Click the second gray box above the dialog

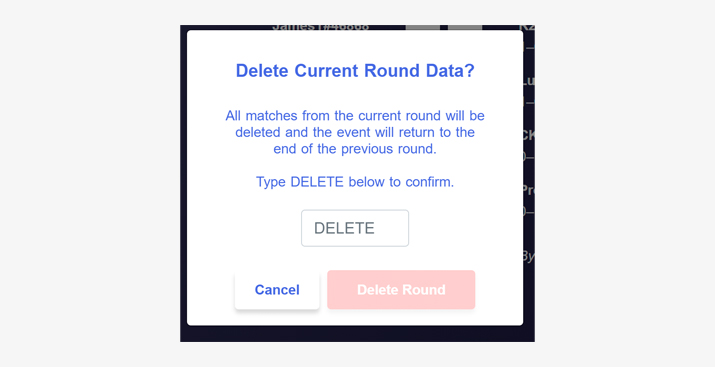point(465,27)
